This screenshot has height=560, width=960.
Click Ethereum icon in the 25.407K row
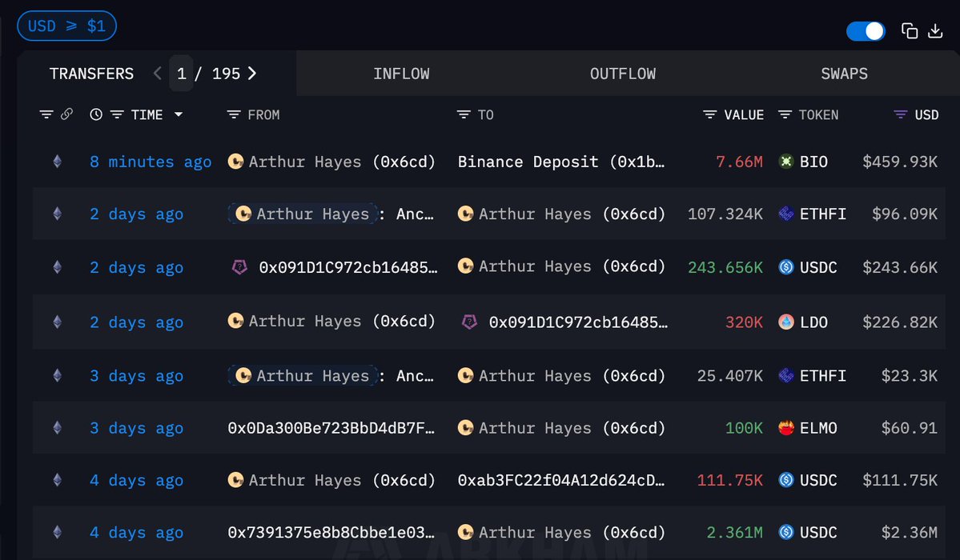click(x=57, y=375)
